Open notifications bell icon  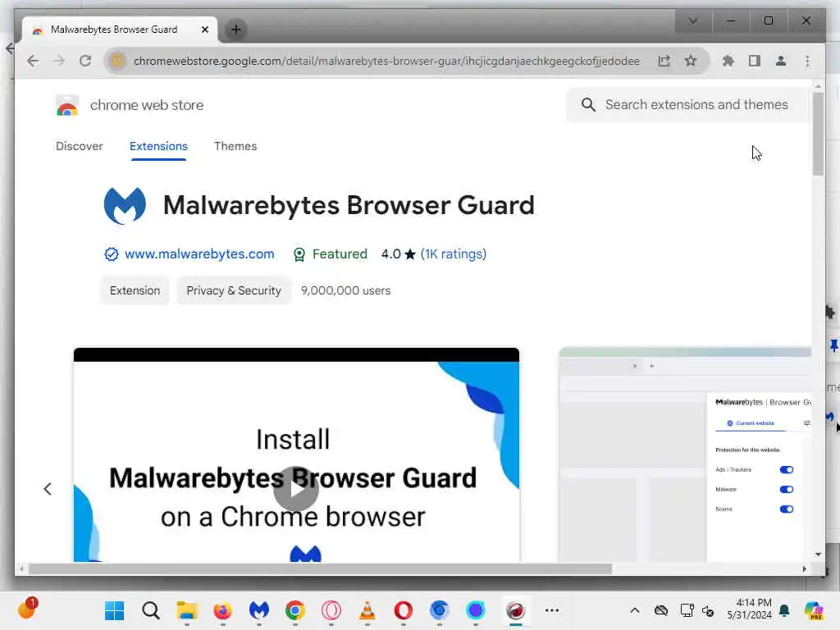784,610
